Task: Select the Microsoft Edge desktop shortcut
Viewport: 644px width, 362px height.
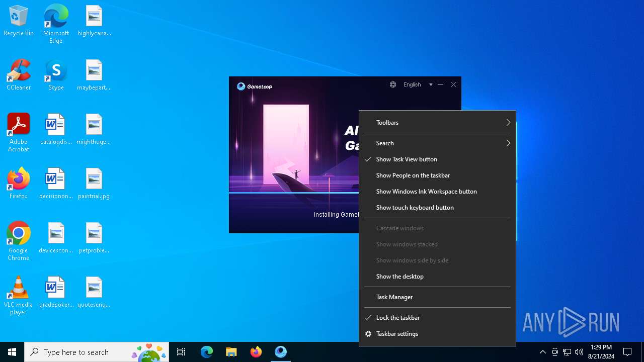Action: pos(56,24)
